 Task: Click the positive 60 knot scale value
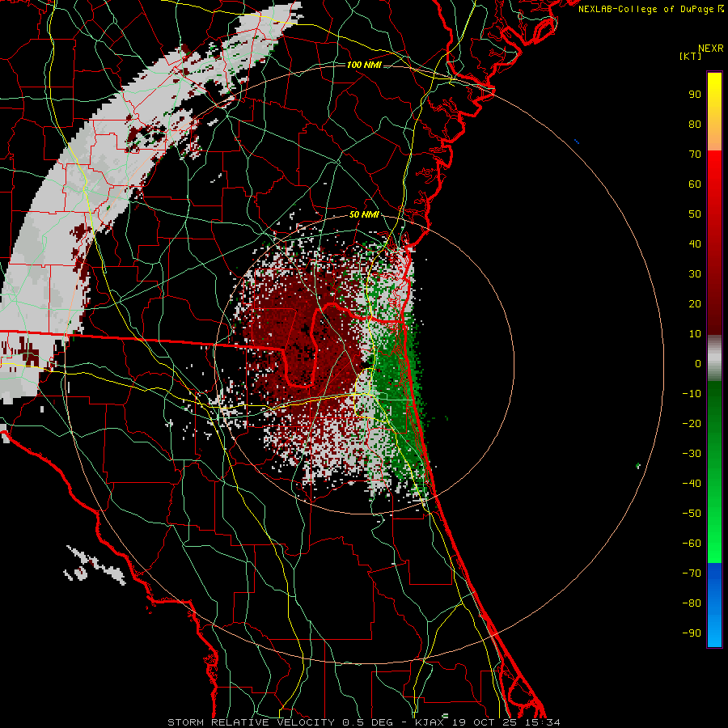(695, 184)
